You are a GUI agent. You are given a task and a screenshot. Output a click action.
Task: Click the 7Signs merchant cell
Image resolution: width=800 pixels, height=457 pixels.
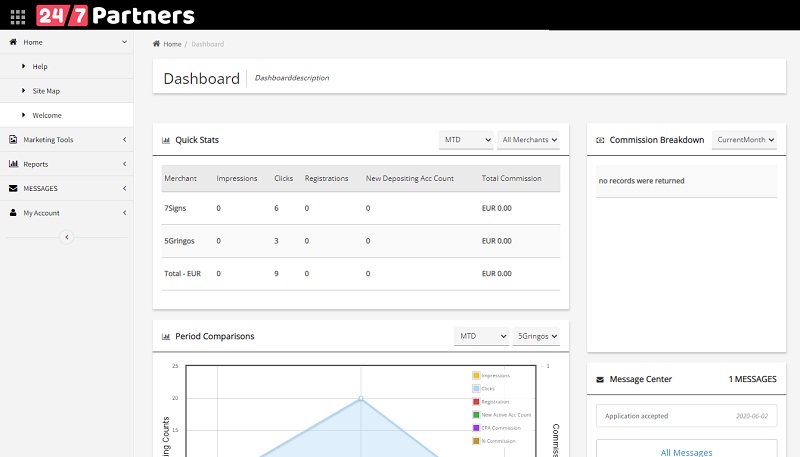click(x=175, y=208)
